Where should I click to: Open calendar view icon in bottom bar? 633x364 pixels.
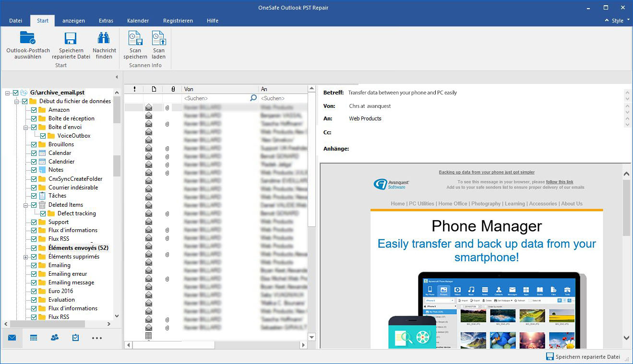click(34, 338)
